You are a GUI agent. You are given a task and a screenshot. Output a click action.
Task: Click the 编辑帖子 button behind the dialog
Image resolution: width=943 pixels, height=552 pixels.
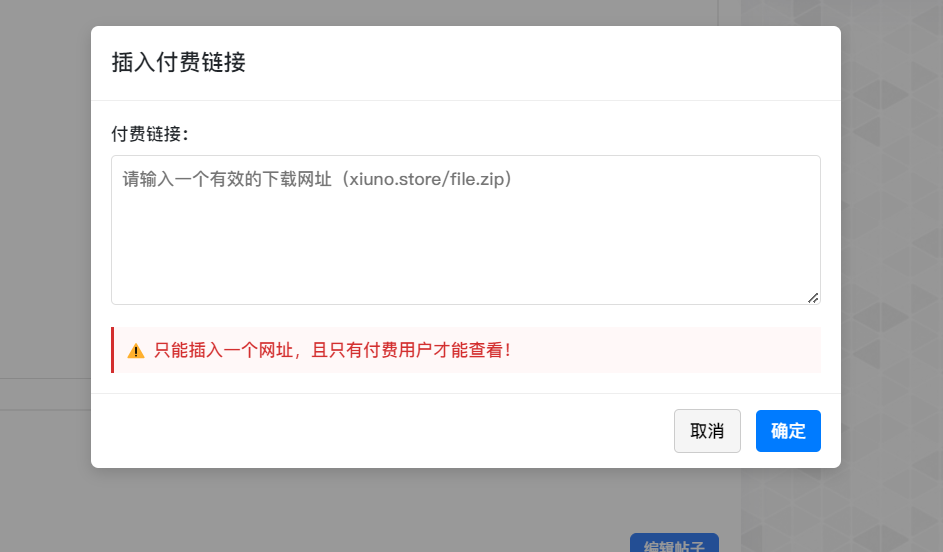click(x=674, y=544)
